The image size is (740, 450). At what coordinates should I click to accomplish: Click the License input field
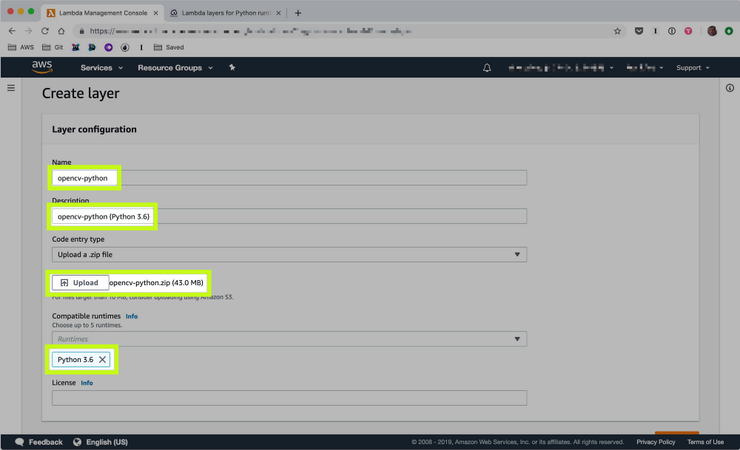pos(289,398)
